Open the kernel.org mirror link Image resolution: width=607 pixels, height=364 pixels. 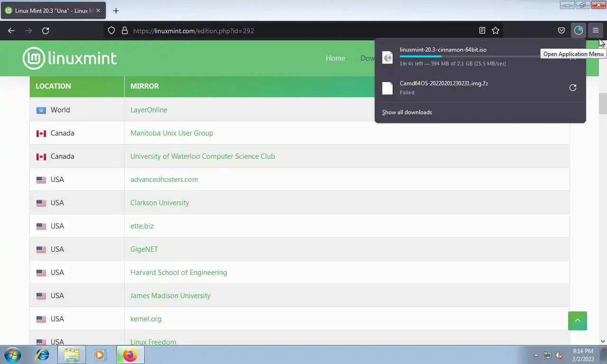pos(146,319)
